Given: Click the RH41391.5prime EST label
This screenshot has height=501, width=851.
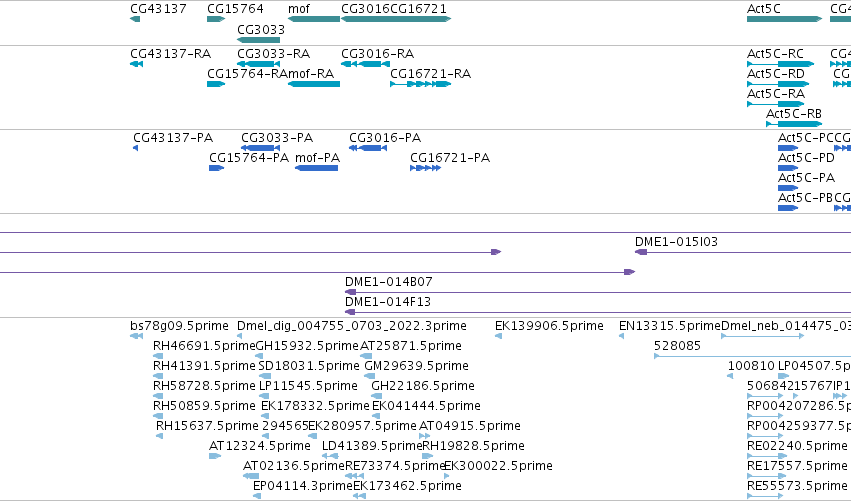Looking at the screenshot, I should pos(204,366).
